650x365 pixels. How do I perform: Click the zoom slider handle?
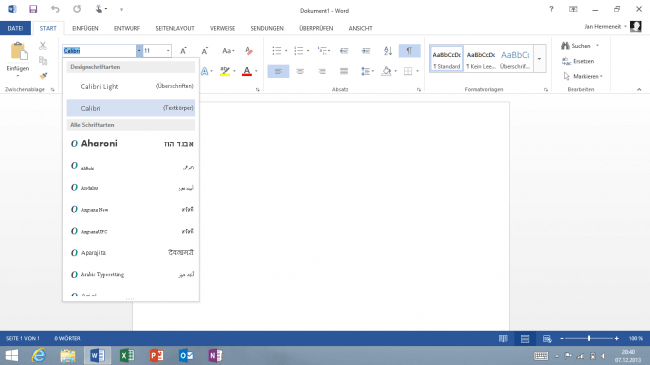(x=589, y=338)
